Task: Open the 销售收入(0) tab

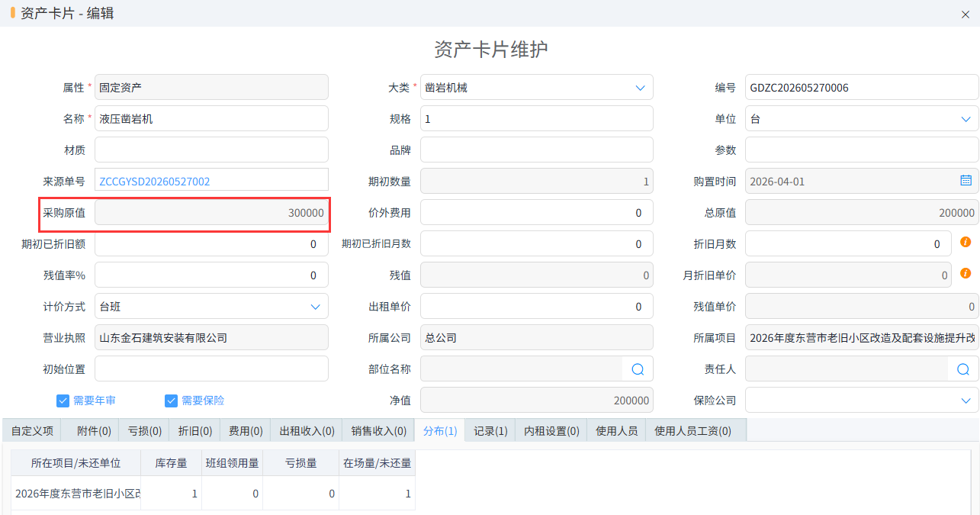Action: point(378,430)
